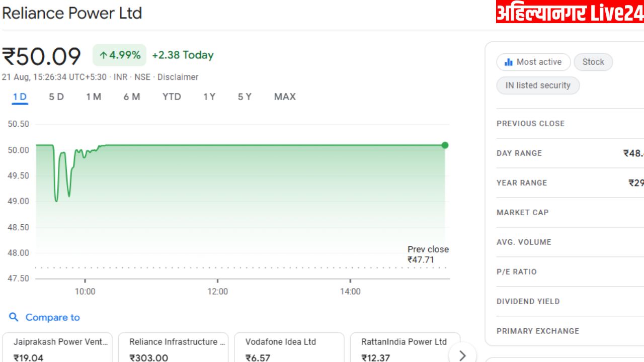Click the P/E RATIO row label

coord(516,272)
